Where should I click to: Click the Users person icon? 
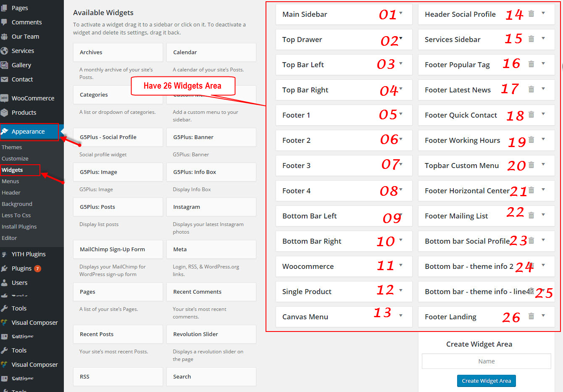coord(4,283)
